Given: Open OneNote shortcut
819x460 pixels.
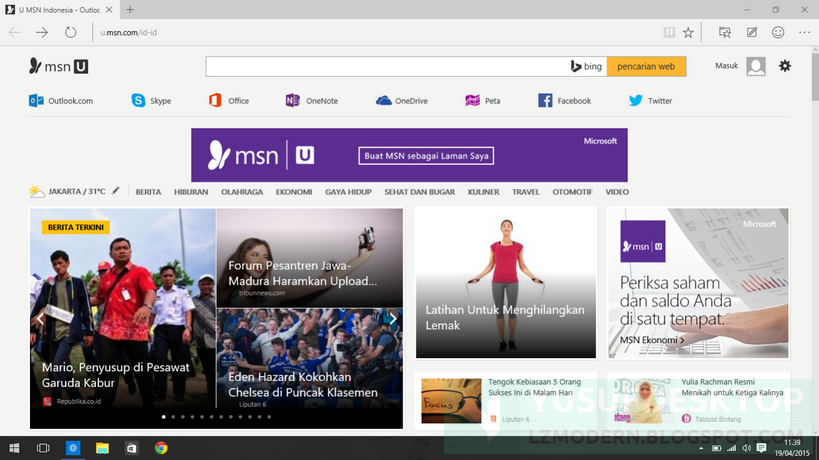Looking at the screenshot, I should [x=312, y=101].
